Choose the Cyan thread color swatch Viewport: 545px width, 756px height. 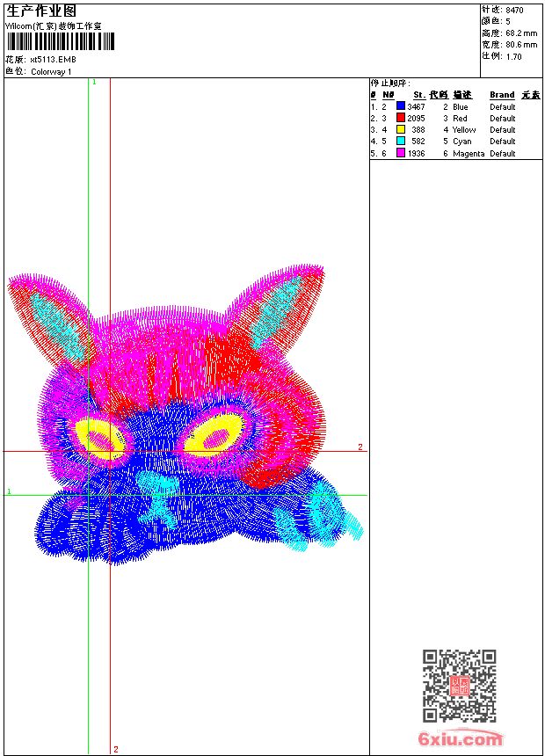[400, 141]
